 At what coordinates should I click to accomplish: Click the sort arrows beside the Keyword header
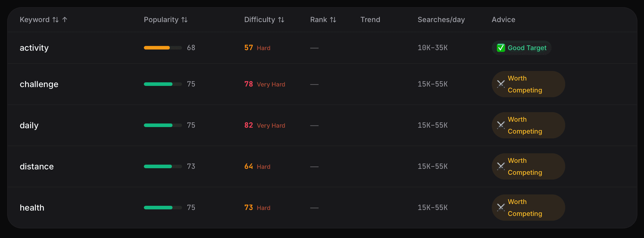(x=55, y=19)
